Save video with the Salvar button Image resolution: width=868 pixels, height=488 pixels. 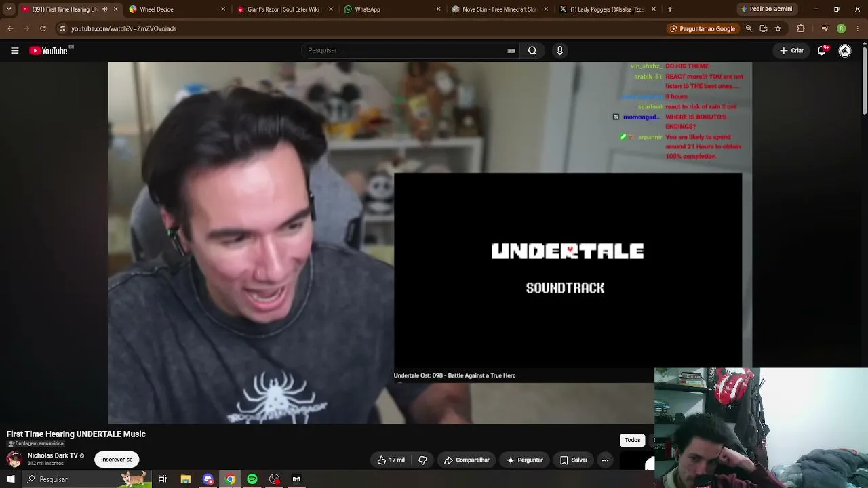[574, 460]
